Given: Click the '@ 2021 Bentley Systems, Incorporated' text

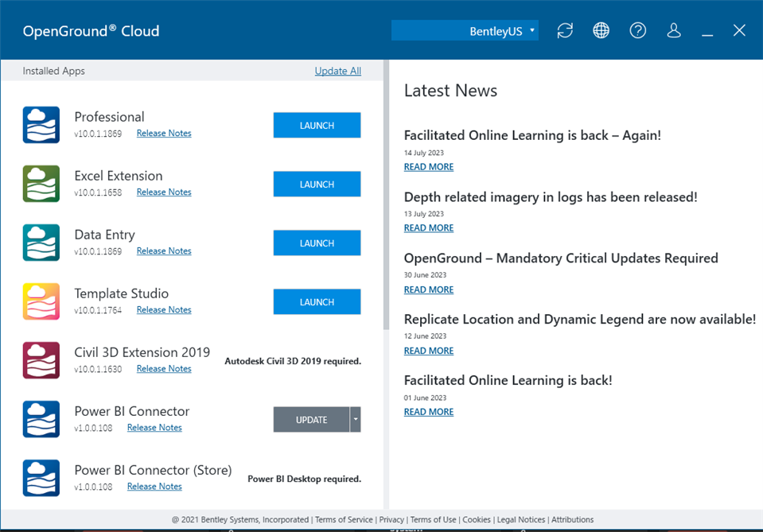Looking at the screenshot, I should tap(240, 519).
